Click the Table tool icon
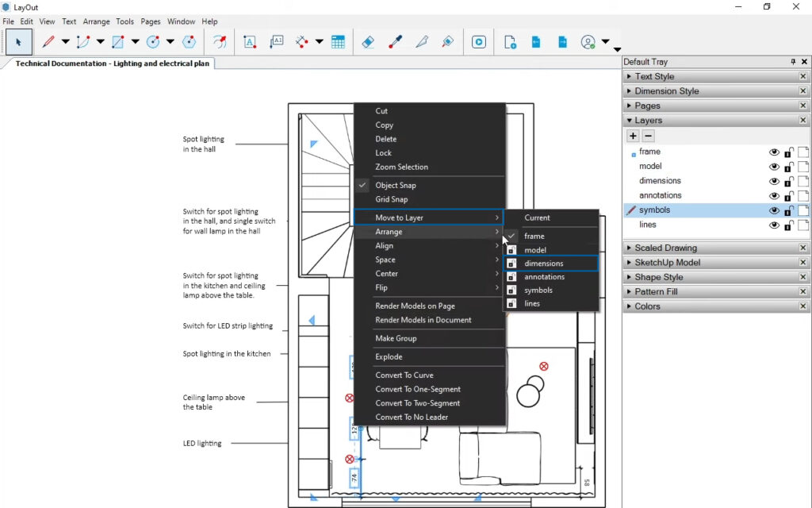The height and width of the screenshot is (508, 812). (338, 42)
